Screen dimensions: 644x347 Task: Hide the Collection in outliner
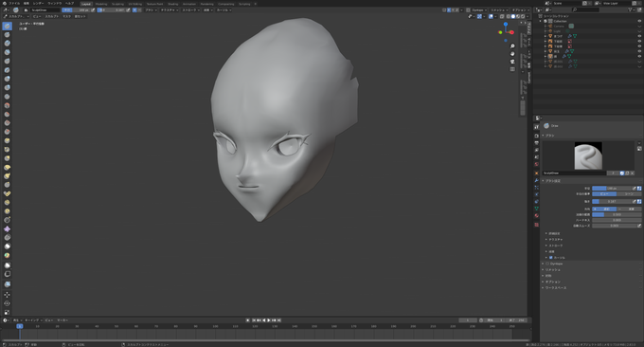point(639,21)
